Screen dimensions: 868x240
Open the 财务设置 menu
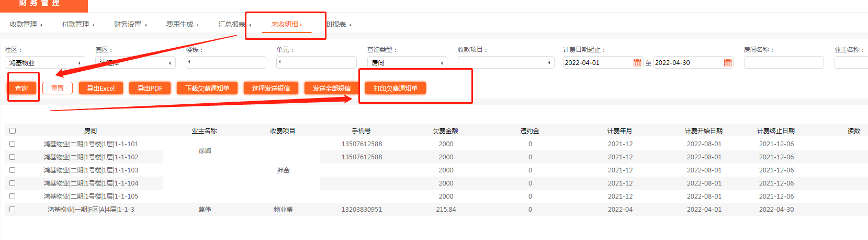pyautogui.click(x=129, y=24)
